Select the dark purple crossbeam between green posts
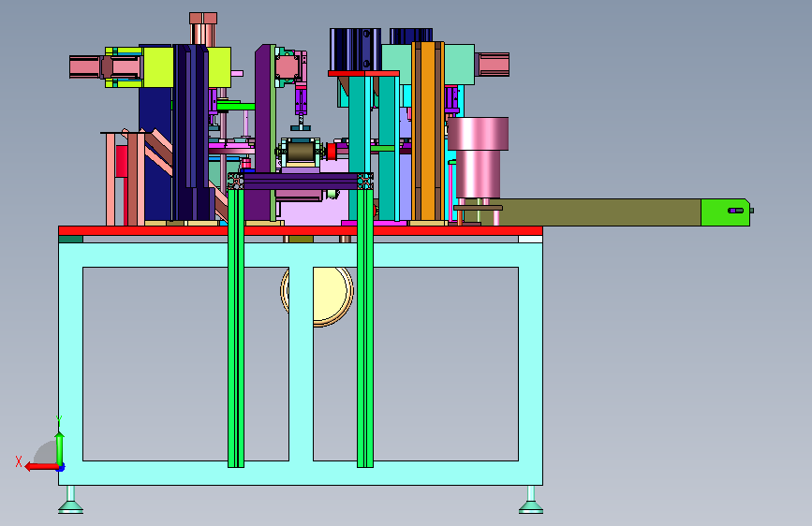 pyautogui.click(x=301, y=182)
